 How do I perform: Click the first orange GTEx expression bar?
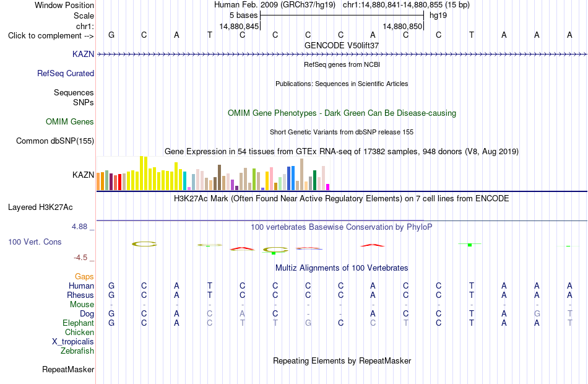coord(98,181)
